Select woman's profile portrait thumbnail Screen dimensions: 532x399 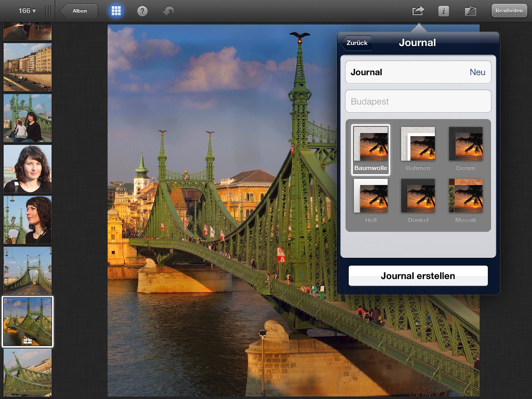tap(28, 220)
